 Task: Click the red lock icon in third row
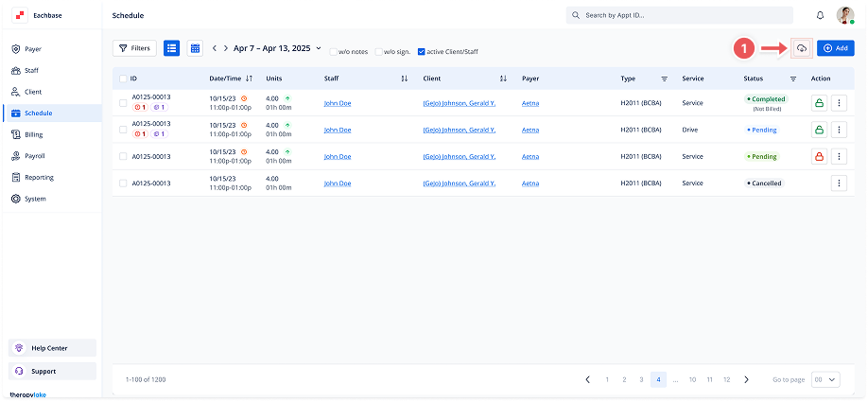(819, 156)
